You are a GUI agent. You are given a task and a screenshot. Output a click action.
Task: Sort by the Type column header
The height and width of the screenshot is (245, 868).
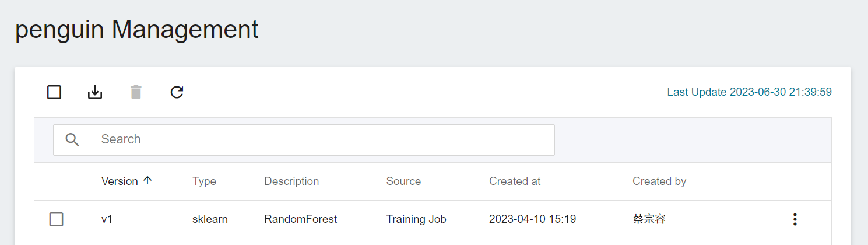[x=204, y=181]
